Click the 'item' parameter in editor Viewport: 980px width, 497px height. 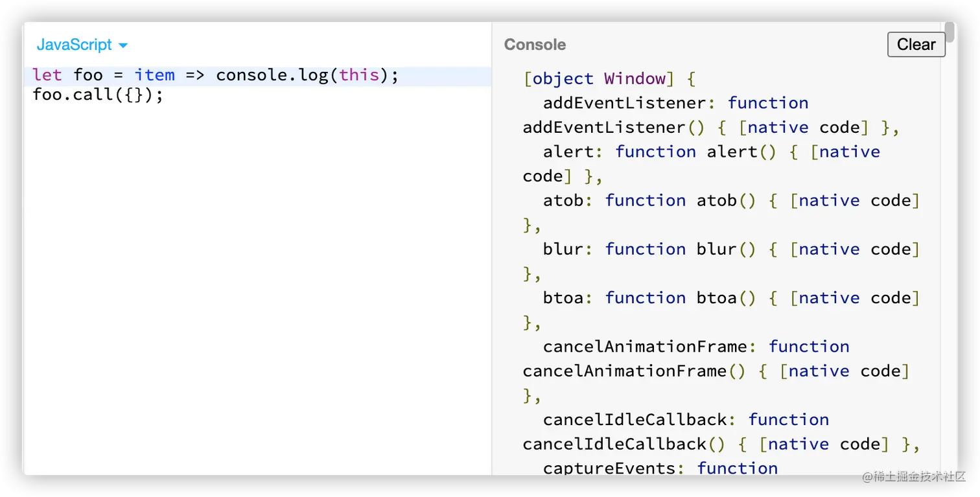click(154, 75)
